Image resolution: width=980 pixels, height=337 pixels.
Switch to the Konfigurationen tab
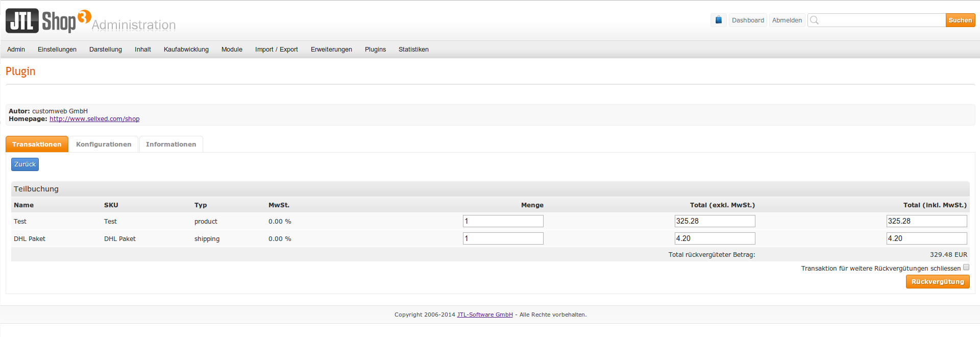(104, 145)
